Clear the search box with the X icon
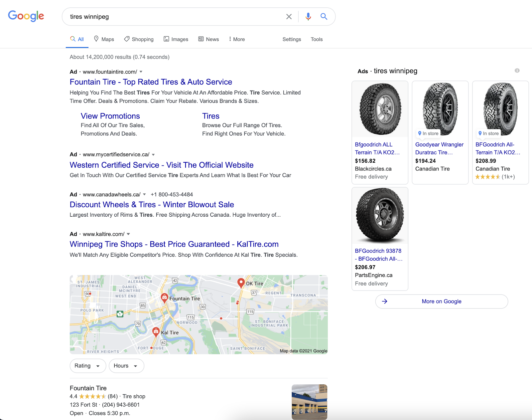532x420 pixels. (289, 17)
